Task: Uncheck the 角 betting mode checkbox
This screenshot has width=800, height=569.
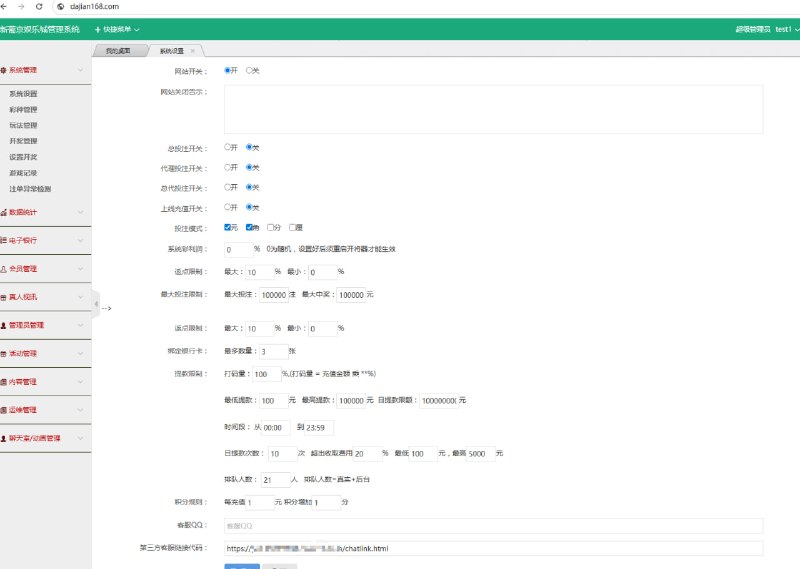Action: (249, 228)
